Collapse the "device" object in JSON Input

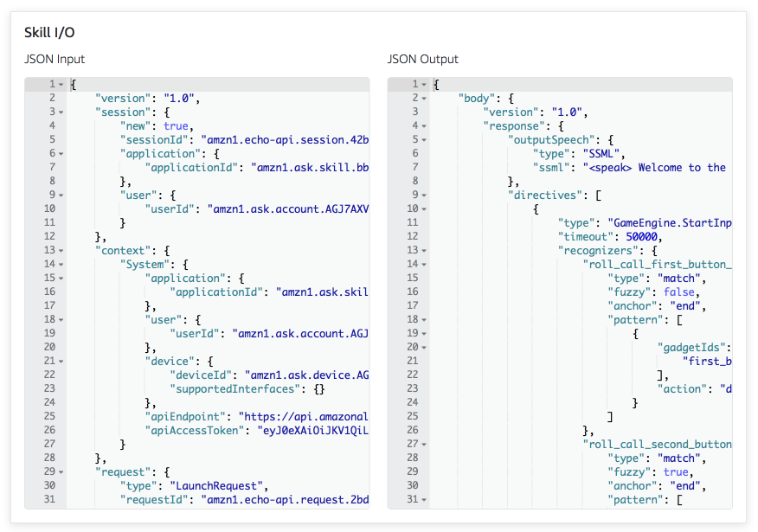(x=61, y=361)
